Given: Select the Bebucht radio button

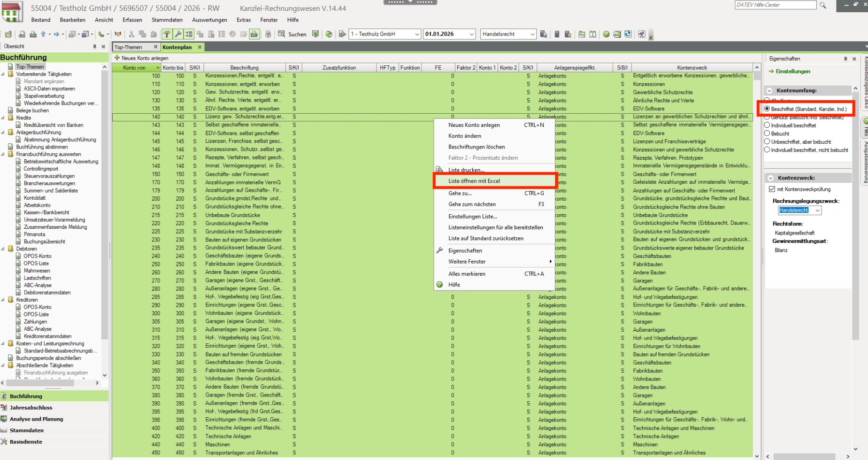Looking at the screenshot, I should coord(767,133).
